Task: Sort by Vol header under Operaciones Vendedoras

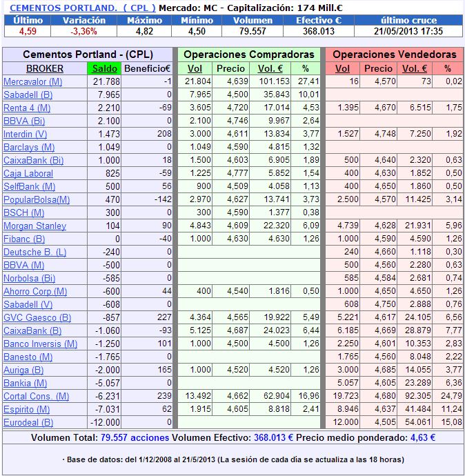Action: [342, 68]
